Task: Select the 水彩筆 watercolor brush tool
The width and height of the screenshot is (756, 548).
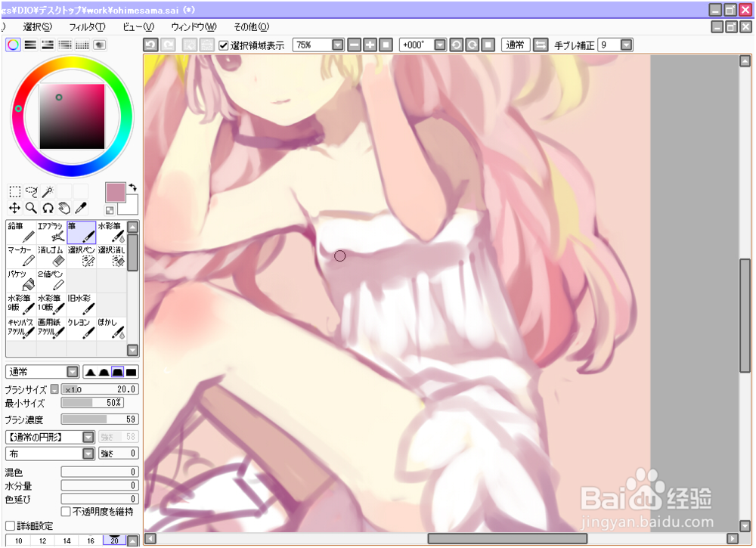Action: click(111, 232)
